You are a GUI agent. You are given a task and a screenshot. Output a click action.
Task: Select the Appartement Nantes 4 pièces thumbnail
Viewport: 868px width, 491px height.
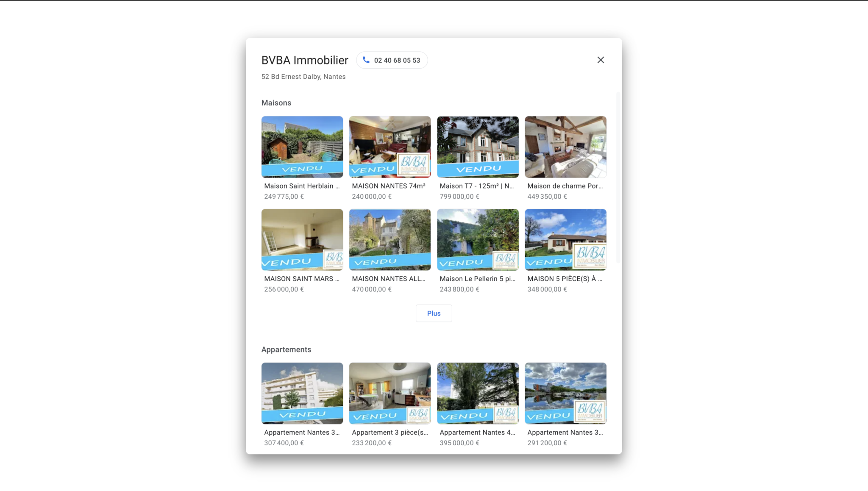pyautogui.click(x=478, y=393)
